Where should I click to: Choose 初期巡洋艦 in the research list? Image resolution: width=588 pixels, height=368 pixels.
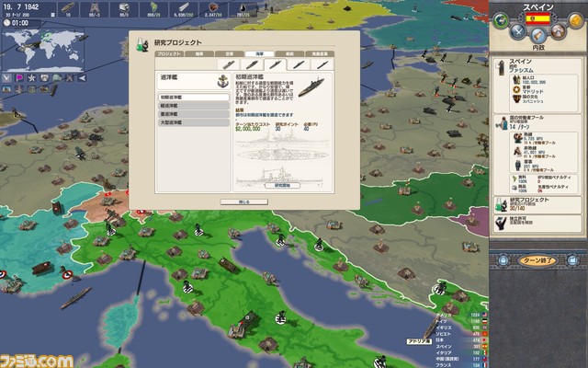tap(194, 98)
